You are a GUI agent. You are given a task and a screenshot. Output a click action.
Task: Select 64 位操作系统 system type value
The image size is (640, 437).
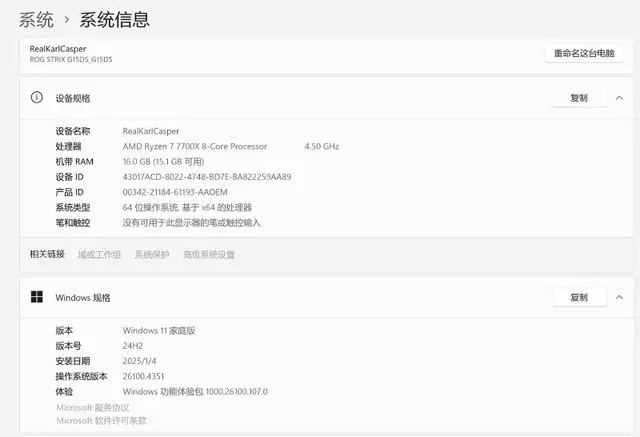pyautogui.click(x=187, y=207)
